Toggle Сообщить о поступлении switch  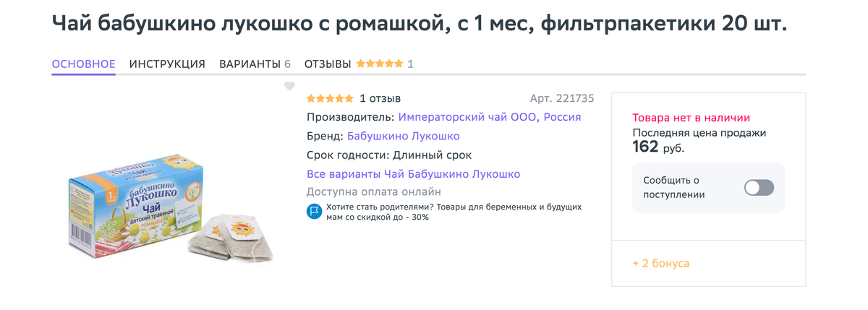759,188
